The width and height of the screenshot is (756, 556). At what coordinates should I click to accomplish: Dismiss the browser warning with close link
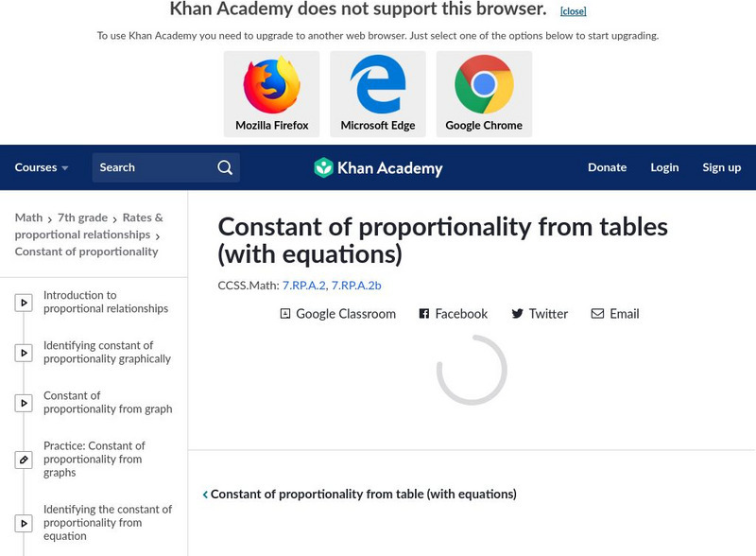[573, 11]
